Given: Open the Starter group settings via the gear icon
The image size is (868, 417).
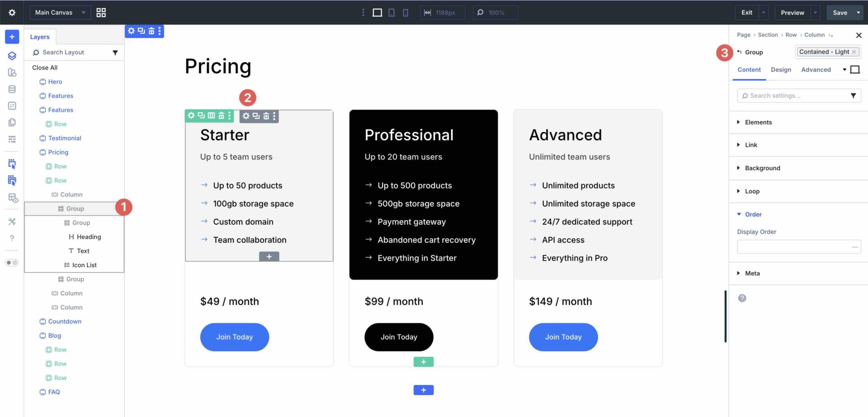Looking at the screenshot, I should [x=245, y=116].
